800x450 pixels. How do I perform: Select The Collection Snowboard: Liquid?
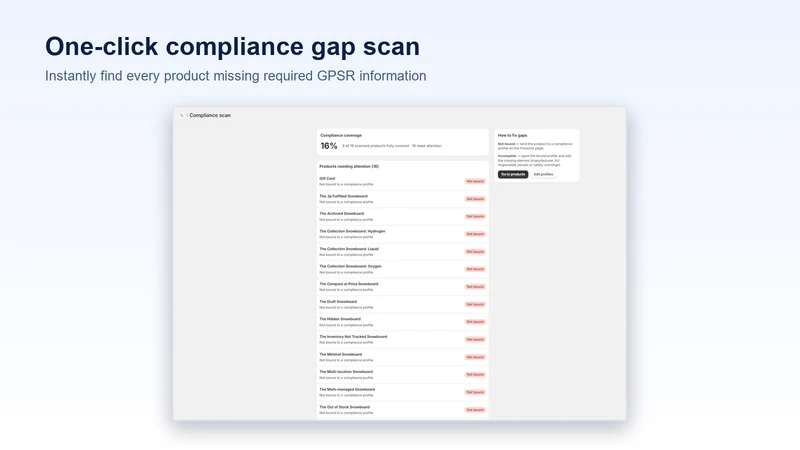point(402,252)
